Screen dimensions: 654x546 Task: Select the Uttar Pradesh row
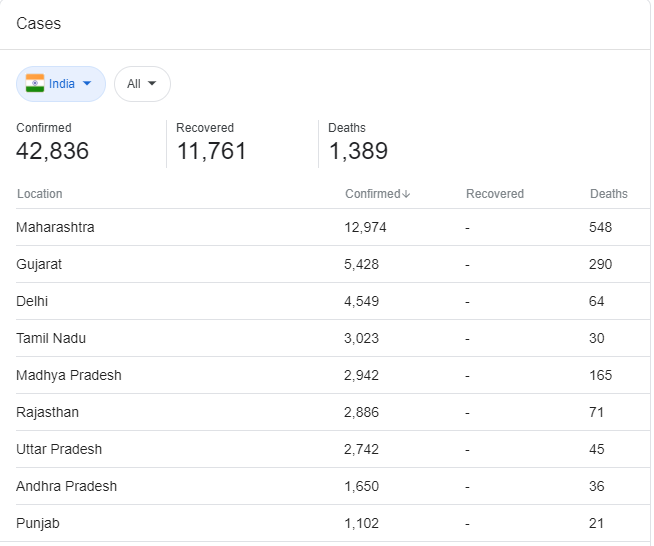click(x=333, y=449)
